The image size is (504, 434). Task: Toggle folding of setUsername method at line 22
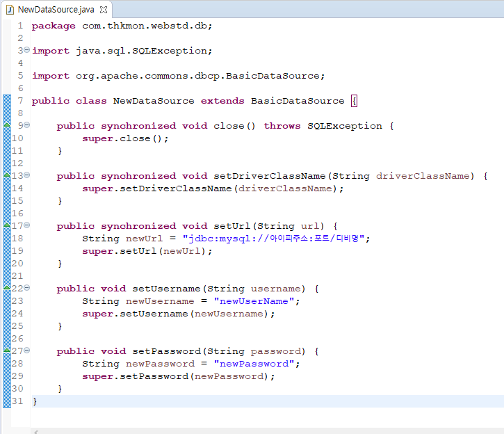coord(26,289)
